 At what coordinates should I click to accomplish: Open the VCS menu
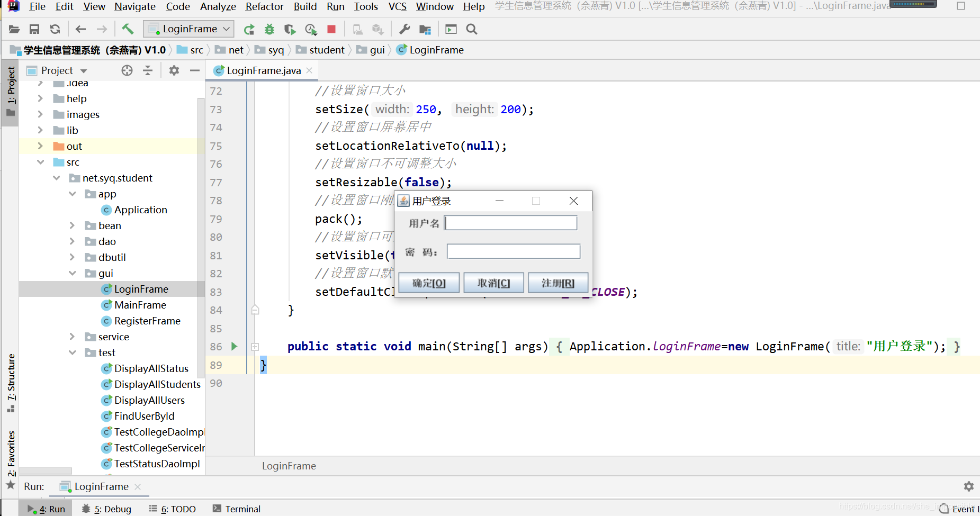coord(397,6)
